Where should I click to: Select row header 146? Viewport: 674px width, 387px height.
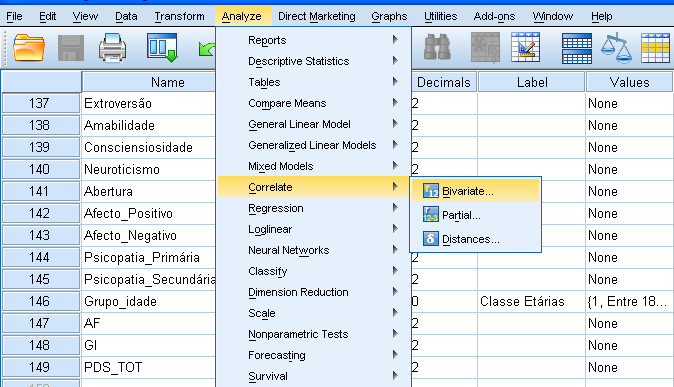point(41,301)
